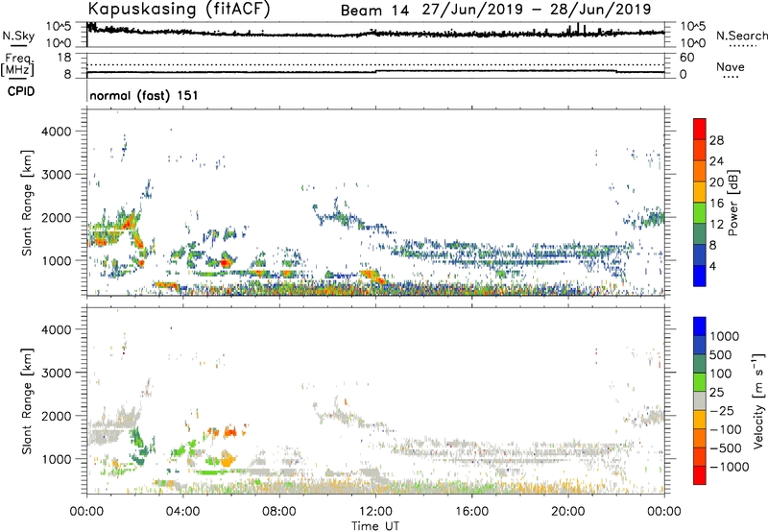Screen dimensions: 768x532
Task: Click the 'normal (fast) 151' mode text
Action: (x=144, y=95)
